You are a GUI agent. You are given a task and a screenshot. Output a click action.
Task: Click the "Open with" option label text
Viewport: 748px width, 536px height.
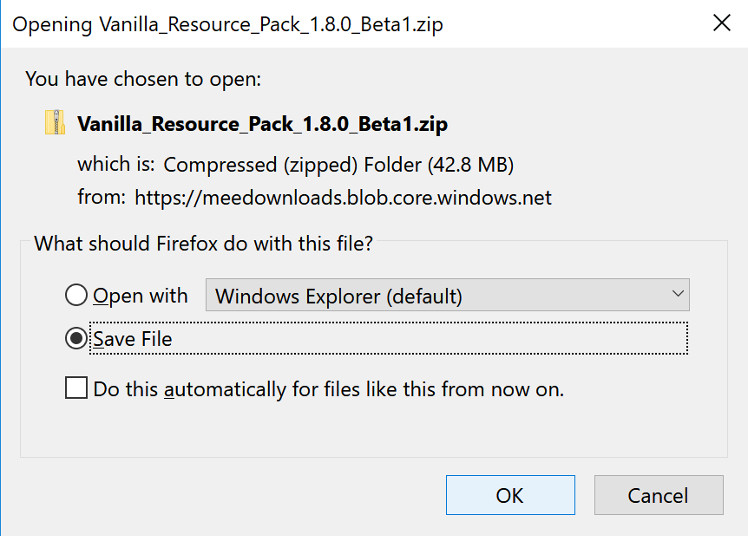140,296
